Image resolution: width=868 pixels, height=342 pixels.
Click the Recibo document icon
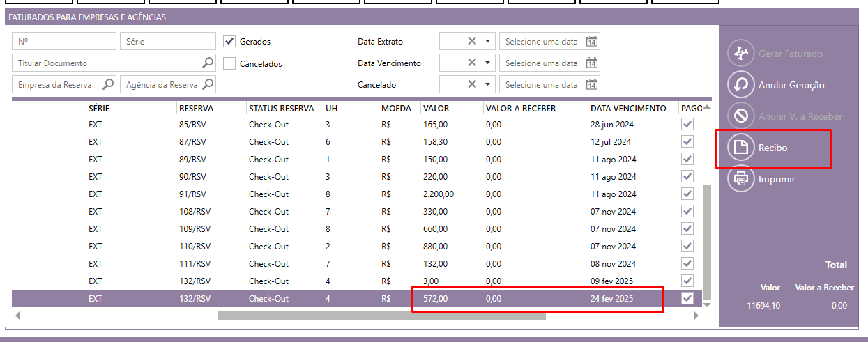coord(740,148)
